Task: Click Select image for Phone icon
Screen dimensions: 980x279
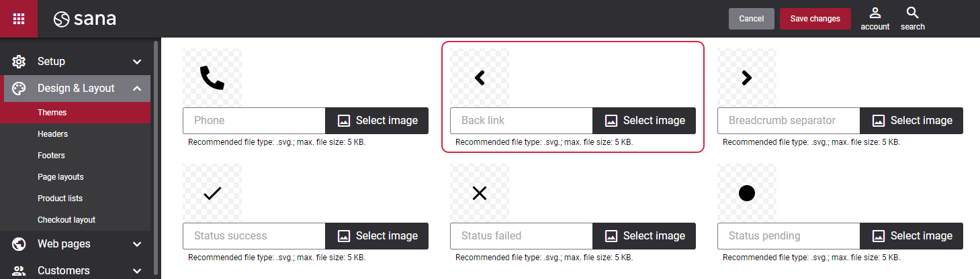Action: (377, 121)
